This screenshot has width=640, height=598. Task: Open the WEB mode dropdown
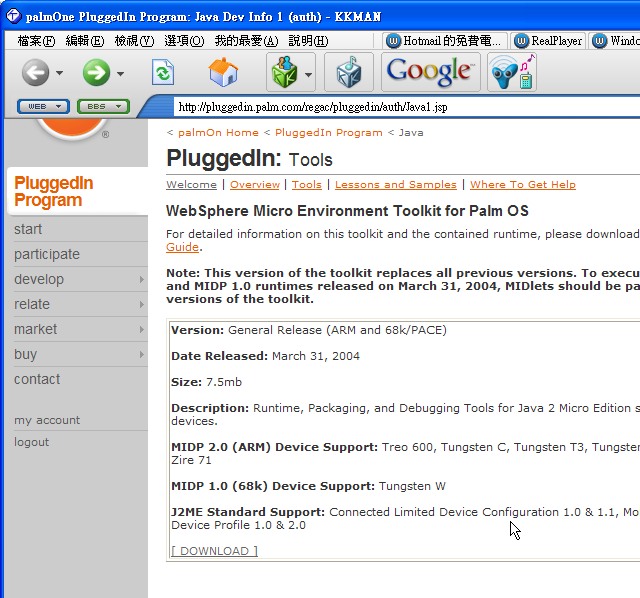pyautogui.click(x=44, y=107)
